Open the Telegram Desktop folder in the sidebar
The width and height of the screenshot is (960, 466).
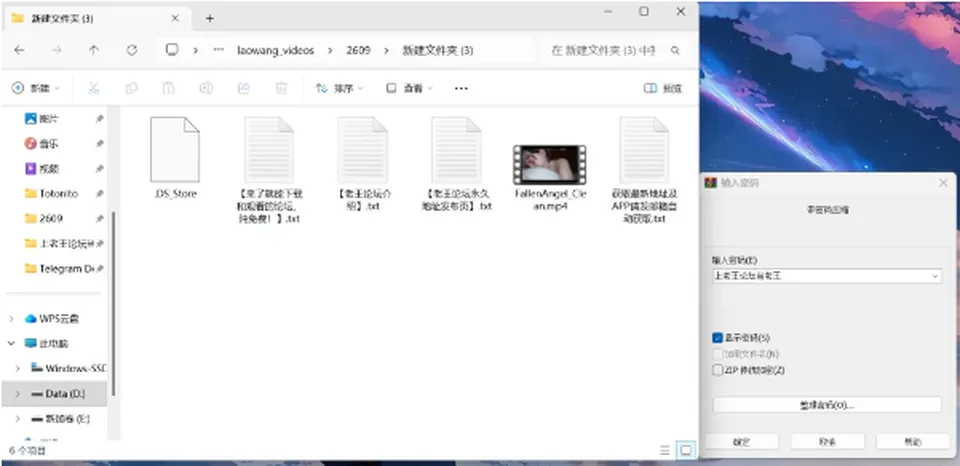tap(66, 268)
